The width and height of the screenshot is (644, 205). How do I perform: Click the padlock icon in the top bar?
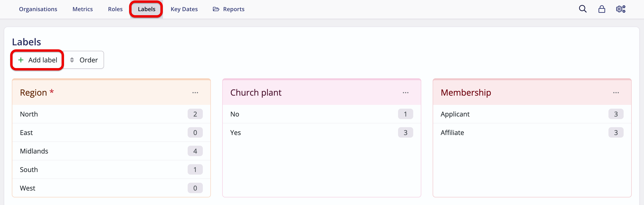(602, 9)
